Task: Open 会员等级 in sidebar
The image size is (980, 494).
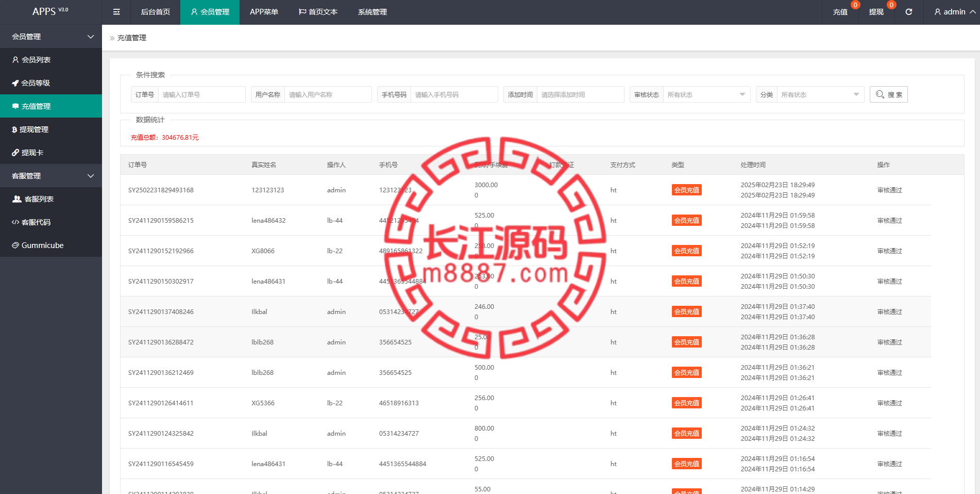Action: point(51,83)
